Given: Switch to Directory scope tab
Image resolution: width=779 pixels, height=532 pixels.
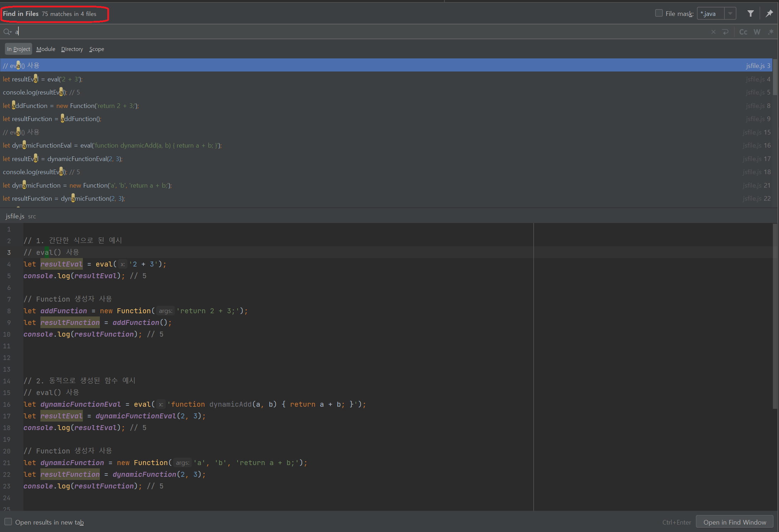Looking at the screenshot, I should [72, 49].
